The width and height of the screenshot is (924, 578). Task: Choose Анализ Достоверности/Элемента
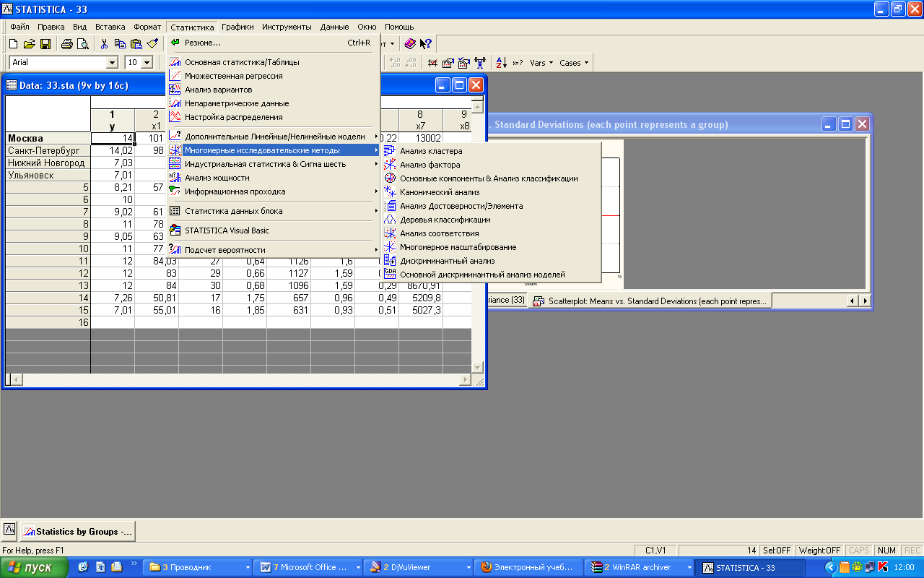(x=492, y=206)
